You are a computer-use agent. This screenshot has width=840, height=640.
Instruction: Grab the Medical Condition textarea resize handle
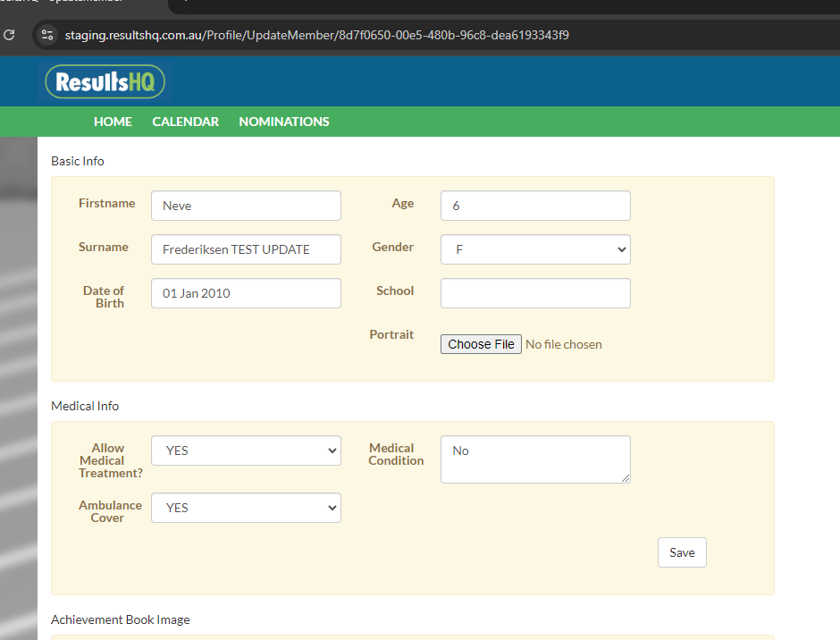[626, 478]
